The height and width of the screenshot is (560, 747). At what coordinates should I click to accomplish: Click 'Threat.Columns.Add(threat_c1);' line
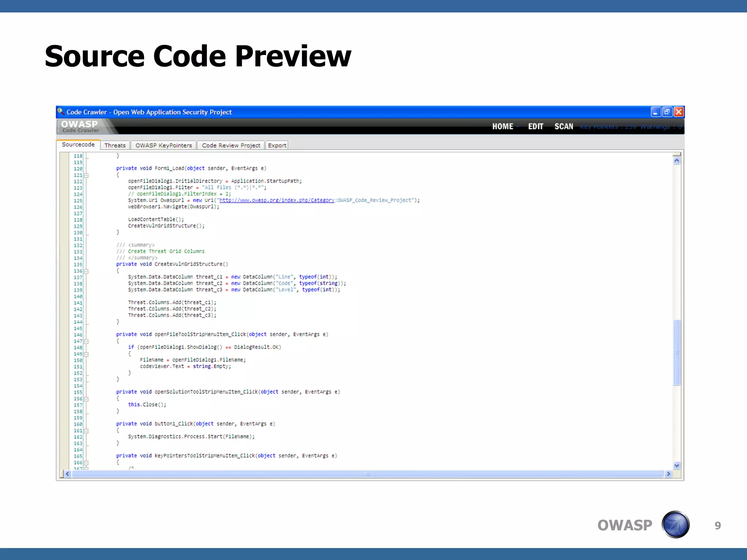click(x=172, y=302)
